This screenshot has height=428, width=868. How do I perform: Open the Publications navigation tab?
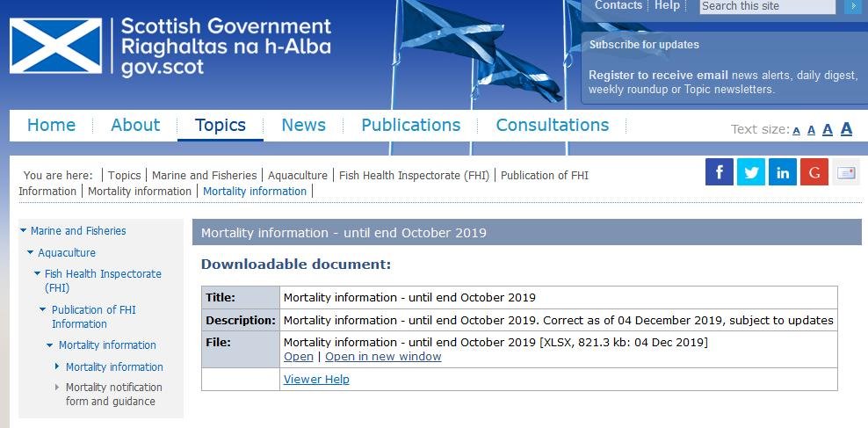coord(410,125)
